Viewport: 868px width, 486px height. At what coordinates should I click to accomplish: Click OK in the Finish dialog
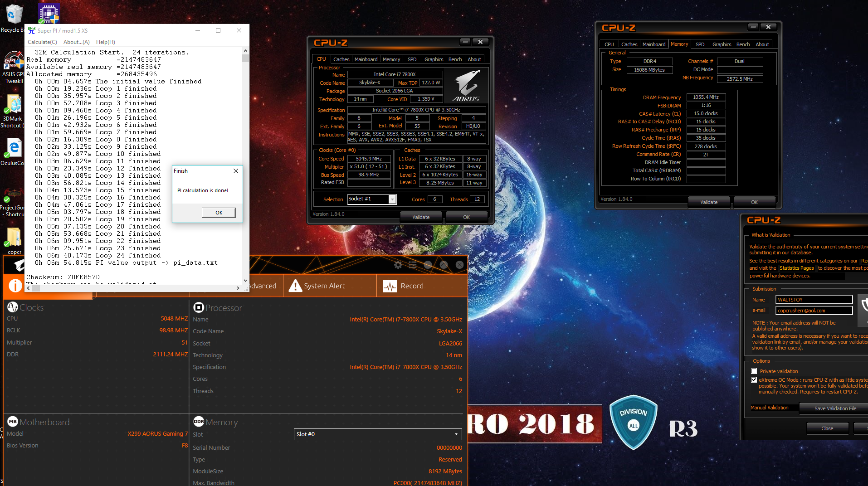pyautogui.click(x=219, y=213)
